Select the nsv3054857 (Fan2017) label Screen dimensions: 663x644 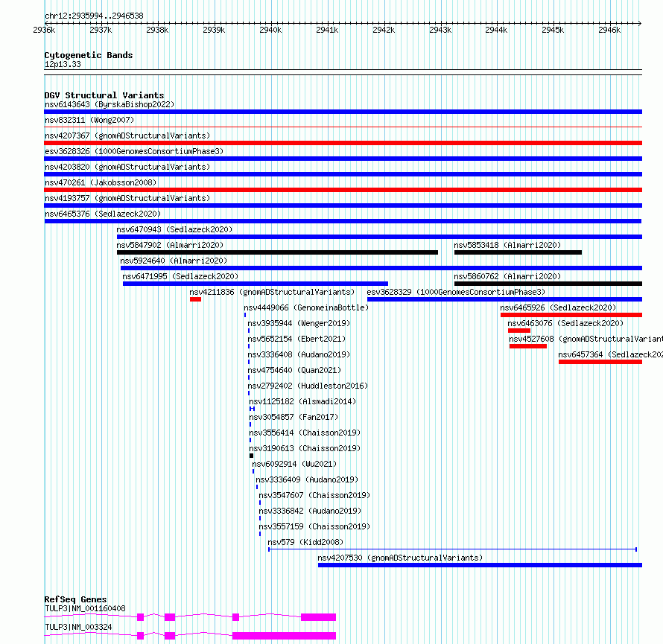point(294,417)
